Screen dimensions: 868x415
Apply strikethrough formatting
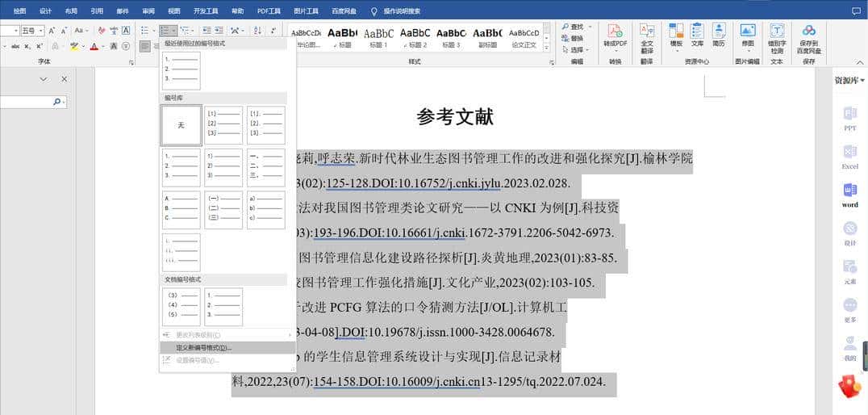click(x=15, y=46)
